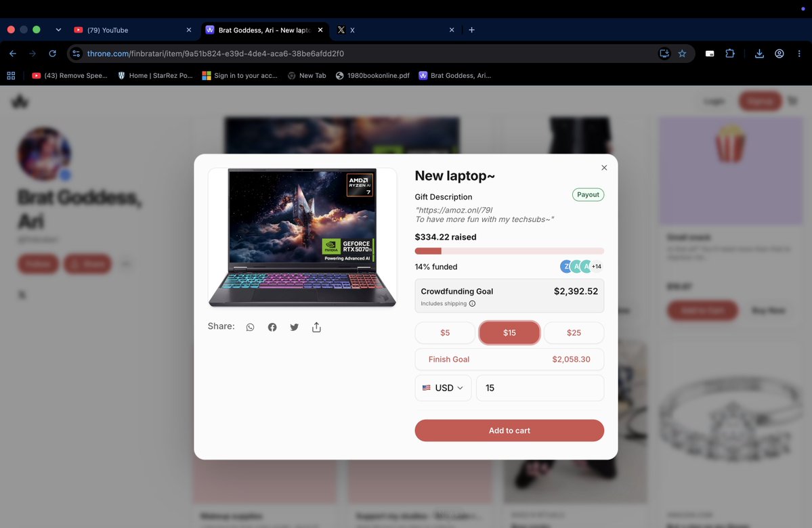Screen dimensions: 812x528
Task: Open install app icon in address bar
Action: pos(664,53)
